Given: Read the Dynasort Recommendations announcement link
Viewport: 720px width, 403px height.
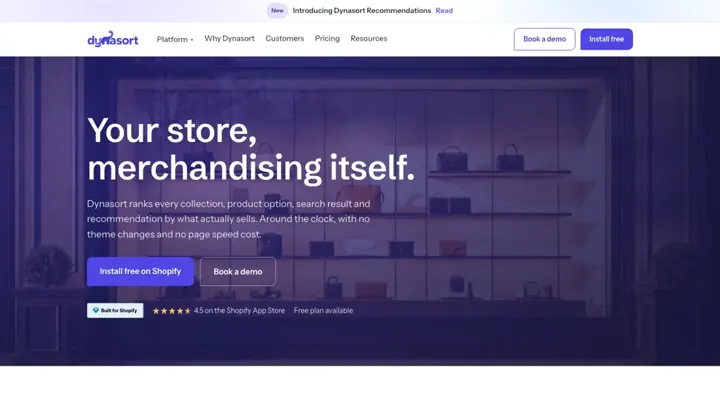Looking at the screenshot, I should coord(444,11).
